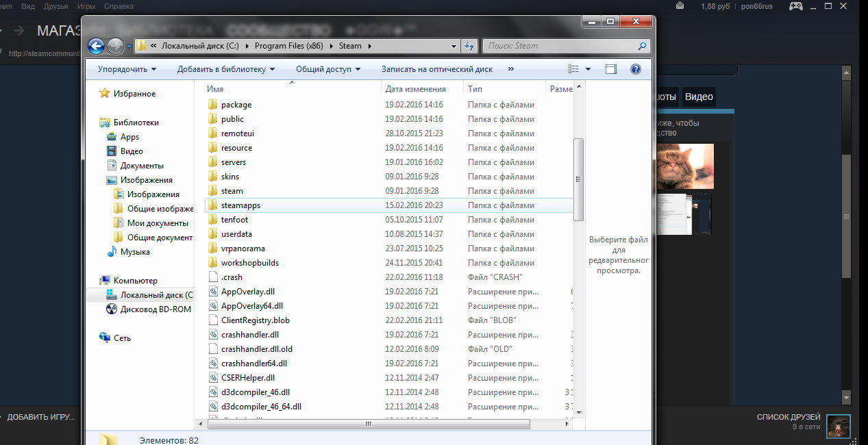Image resolution: width=868 pixels, height=445 pixels.
Task: Select the public folder icon
Action: tap(212, 119)
